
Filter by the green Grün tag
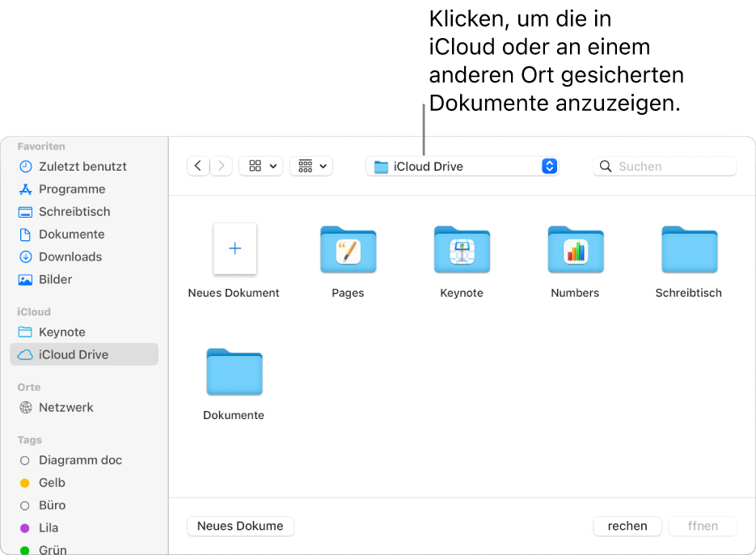84,549
